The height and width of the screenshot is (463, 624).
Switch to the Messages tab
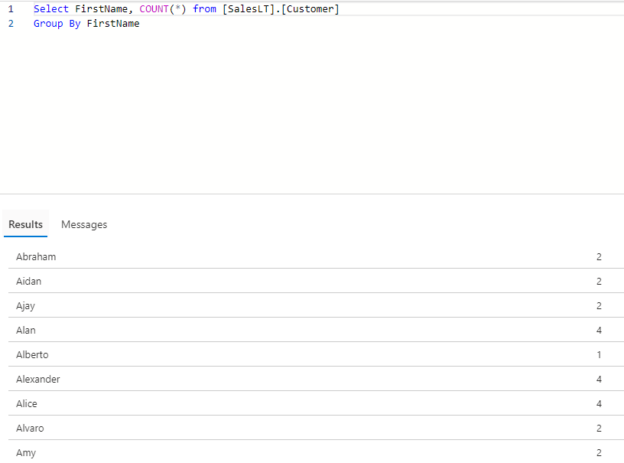(x=84, y=225)
